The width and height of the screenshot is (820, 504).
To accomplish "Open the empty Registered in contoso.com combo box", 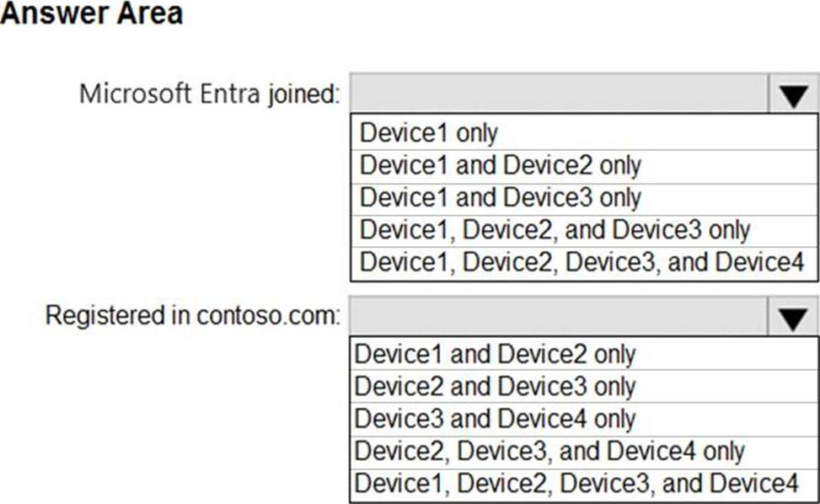I will 560,316.
